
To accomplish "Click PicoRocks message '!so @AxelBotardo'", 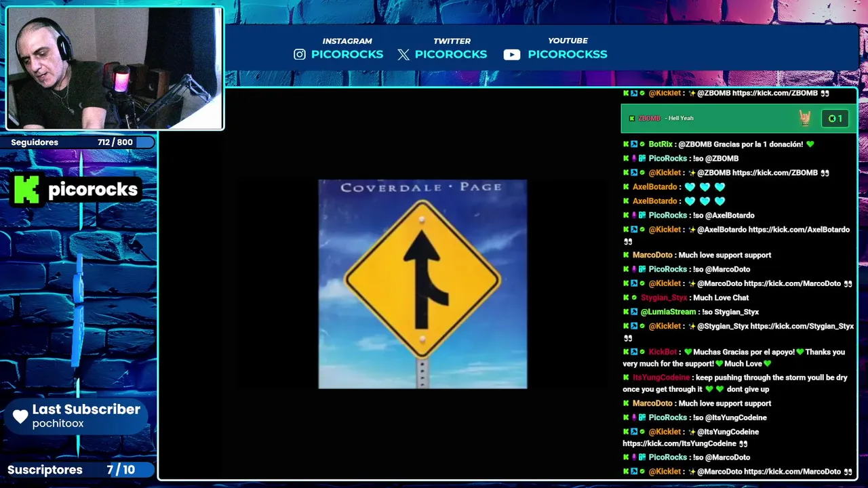I will (722, 216).
